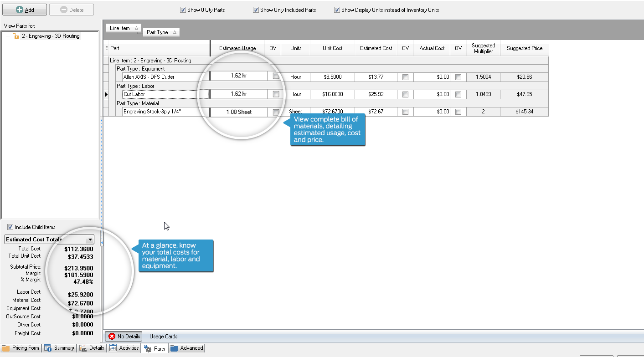Click the red No Details icon
644x357 pixels.
coord(112,337)
